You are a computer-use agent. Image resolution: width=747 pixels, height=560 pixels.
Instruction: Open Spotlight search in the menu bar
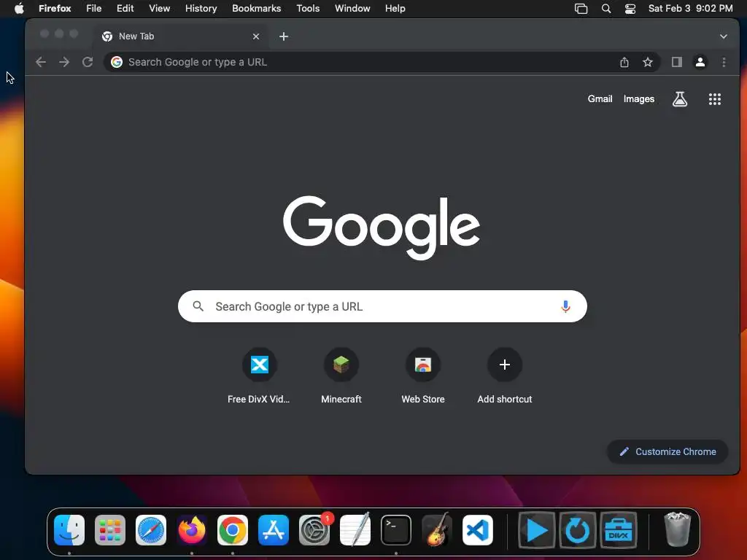pos(606,8)
